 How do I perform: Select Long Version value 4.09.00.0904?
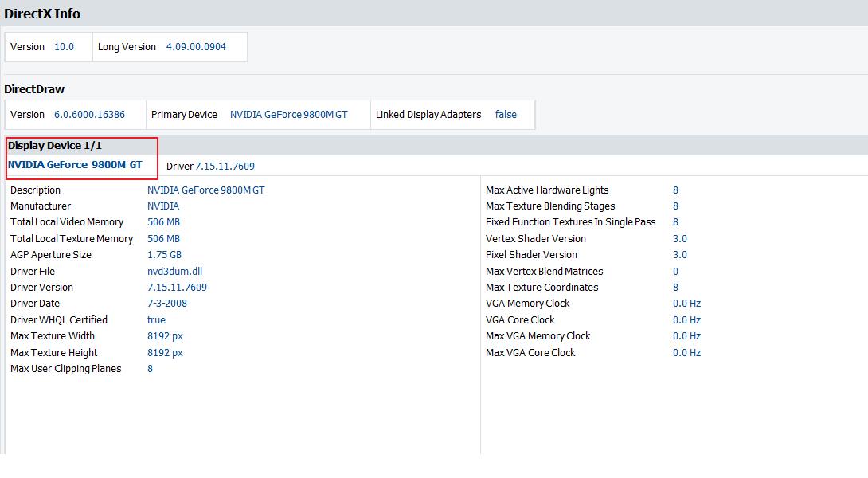pos(196,46)
